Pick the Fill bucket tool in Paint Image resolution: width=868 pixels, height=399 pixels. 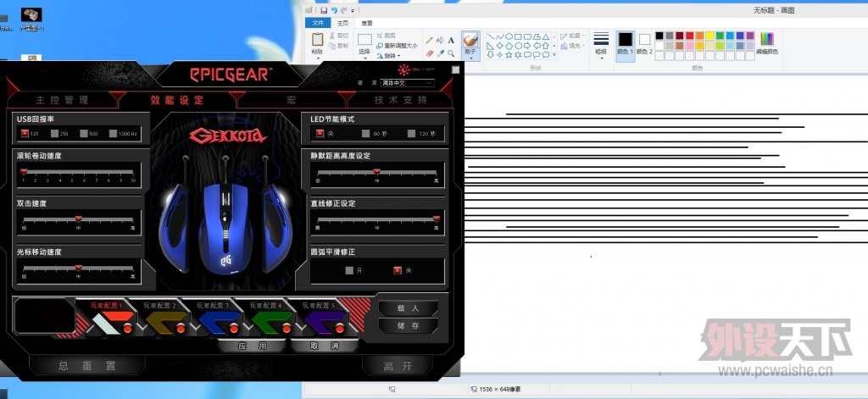coord(440,41)
